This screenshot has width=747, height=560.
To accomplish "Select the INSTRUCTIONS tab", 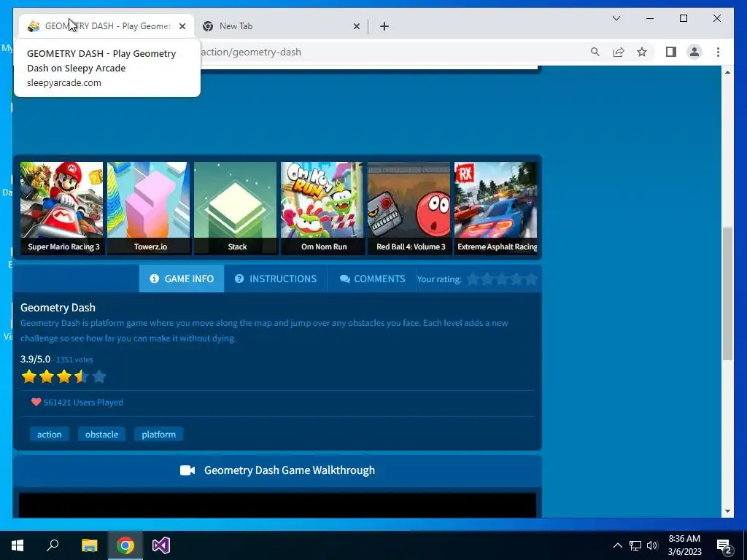I will tap(276, 279).
